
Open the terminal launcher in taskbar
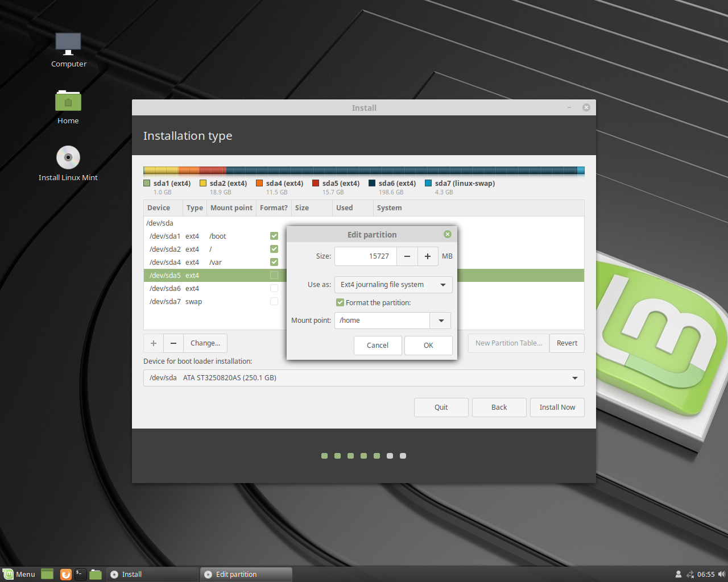pyautogui.click(x=81, y=574)
